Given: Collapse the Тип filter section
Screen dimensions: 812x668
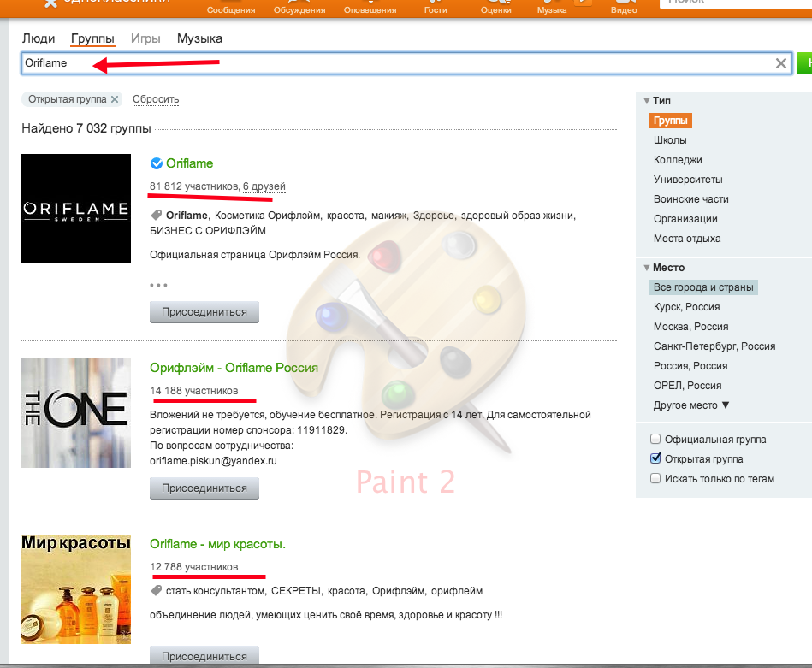Looking at the screenshot, I should click(647, 101).
